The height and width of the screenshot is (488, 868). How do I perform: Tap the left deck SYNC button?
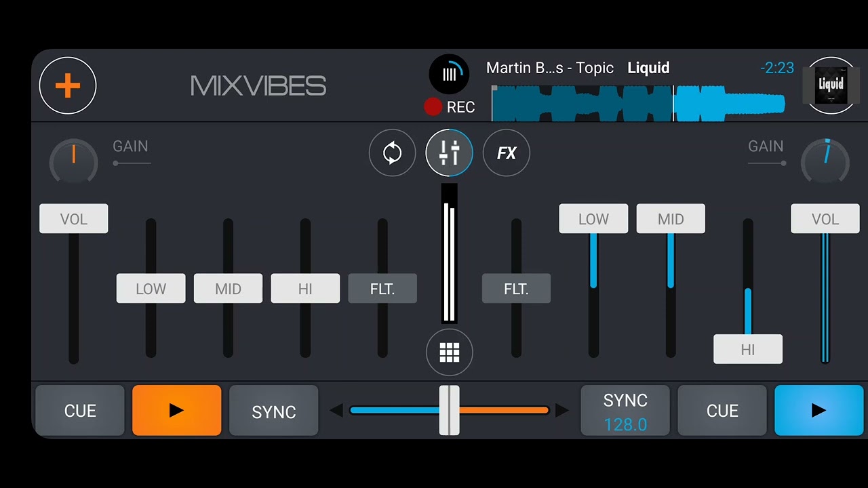click(274, 410)
